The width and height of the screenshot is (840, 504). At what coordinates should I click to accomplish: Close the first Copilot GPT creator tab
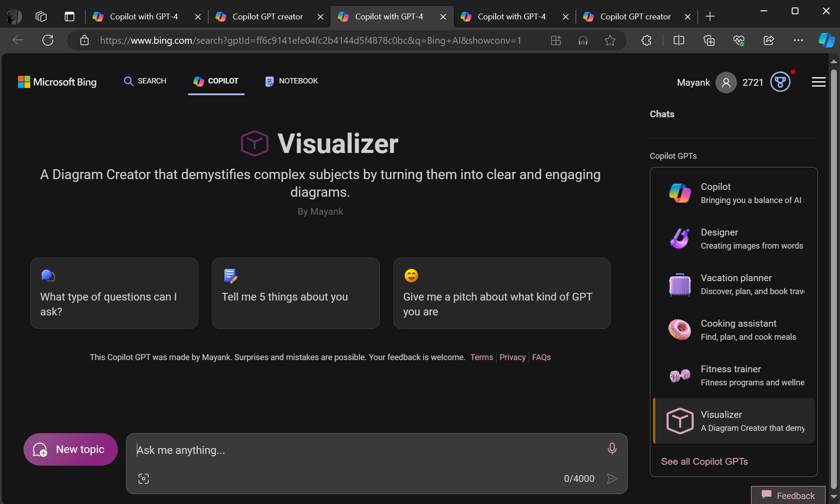(x=320, y=17)
